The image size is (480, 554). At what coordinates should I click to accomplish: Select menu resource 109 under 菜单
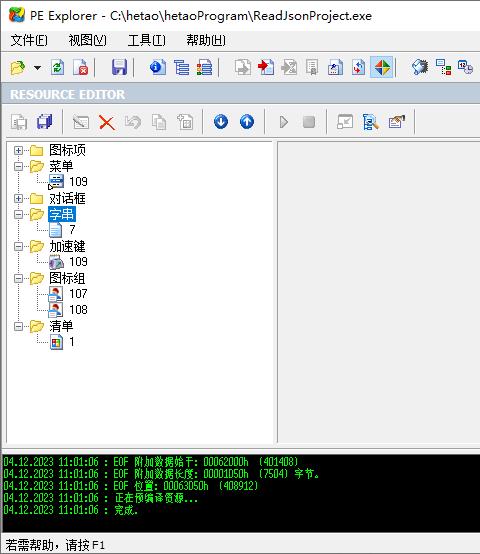pos(78,182)
